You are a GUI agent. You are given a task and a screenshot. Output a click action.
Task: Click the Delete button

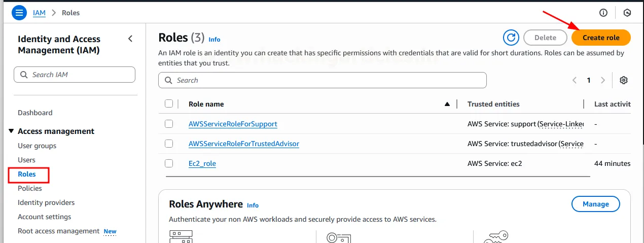click(545, 38)
